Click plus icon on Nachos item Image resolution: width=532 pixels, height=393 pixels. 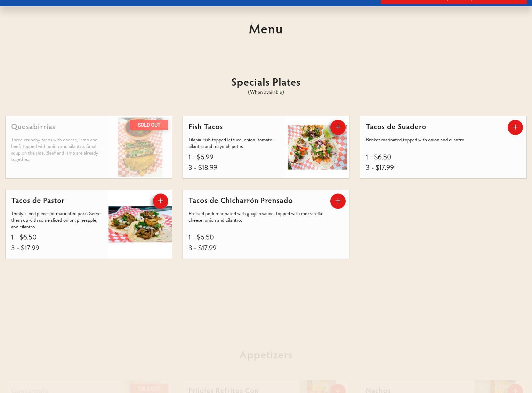pyautogui.click(x=515, y=389)
